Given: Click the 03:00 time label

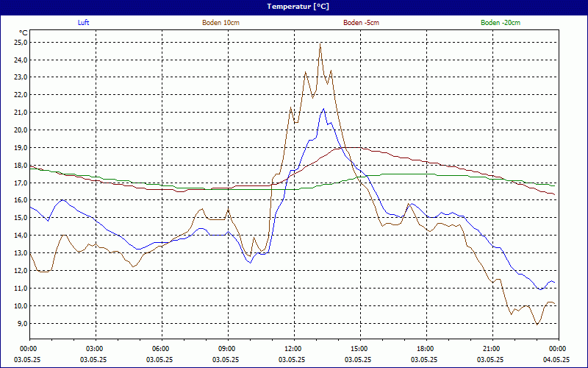Looking at the screenshot, I should click(x=96, y=349).
